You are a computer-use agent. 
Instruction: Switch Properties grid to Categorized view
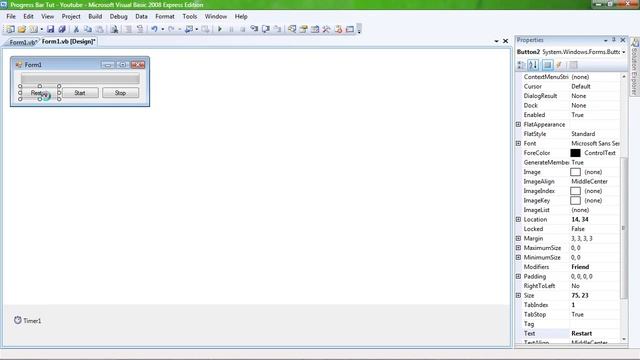tap(521, 65)
